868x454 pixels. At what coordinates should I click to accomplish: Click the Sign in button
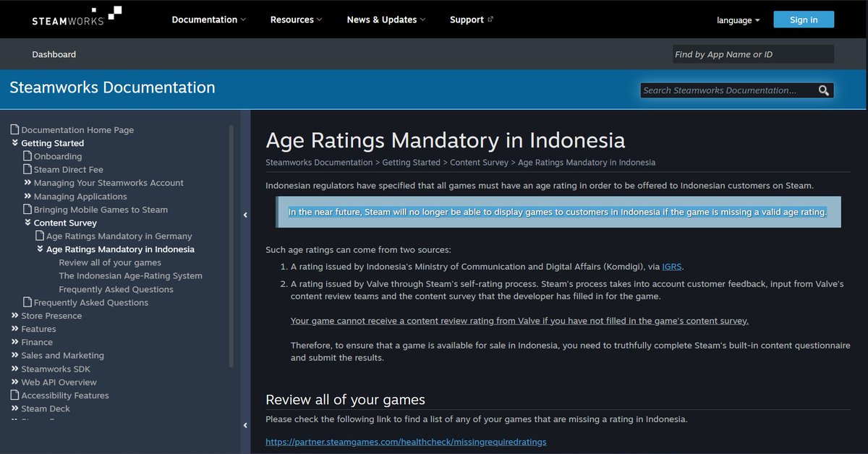point(804,20)
